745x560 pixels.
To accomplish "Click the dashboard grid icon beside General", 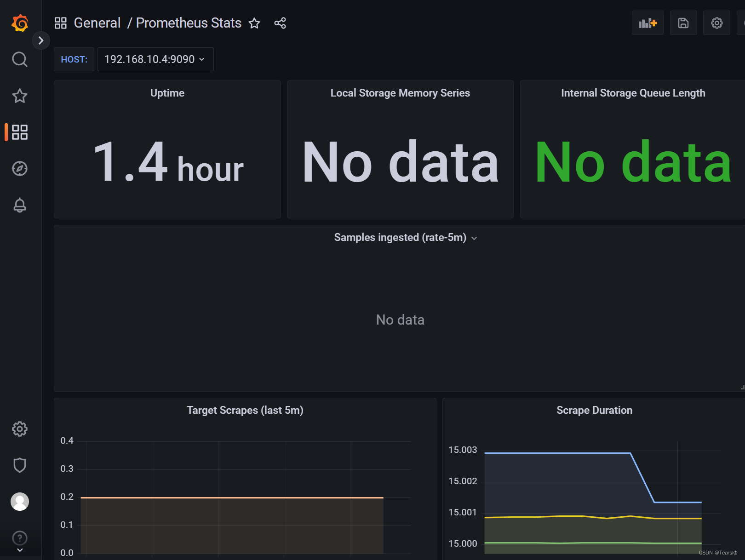I will (x=61, y=23).
